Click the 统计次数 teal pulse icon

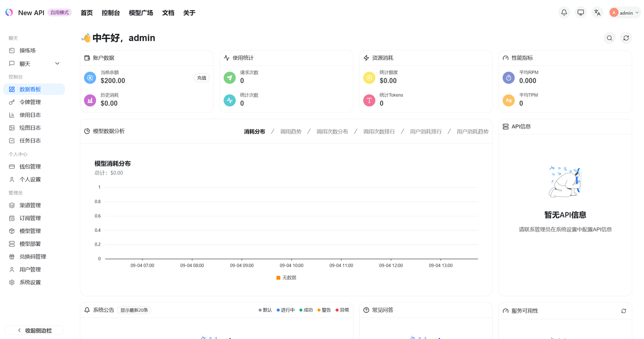230,100
